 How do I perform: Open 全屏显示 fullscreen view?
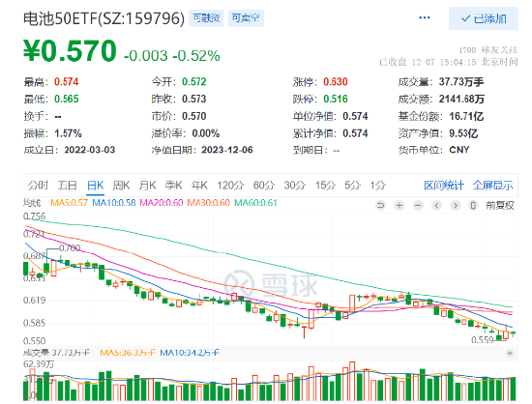[493, 186]
